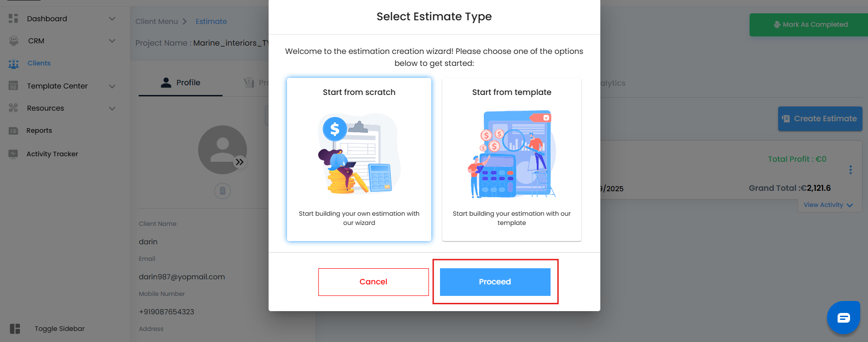Choose the Start from template option
This screenshot has height=342, width=868.
511,159
